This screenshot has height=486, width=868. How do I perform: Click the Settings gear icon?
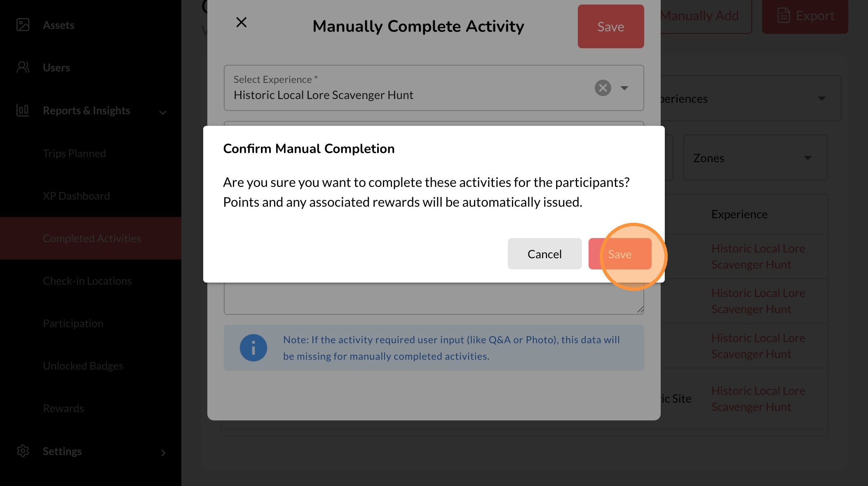point(23,451)
